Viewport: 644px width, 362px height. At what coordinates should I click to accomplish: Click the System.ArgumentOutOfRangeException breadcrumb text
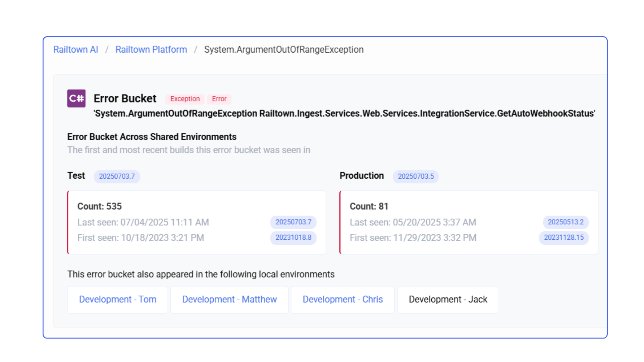click(x=283, y=50)
